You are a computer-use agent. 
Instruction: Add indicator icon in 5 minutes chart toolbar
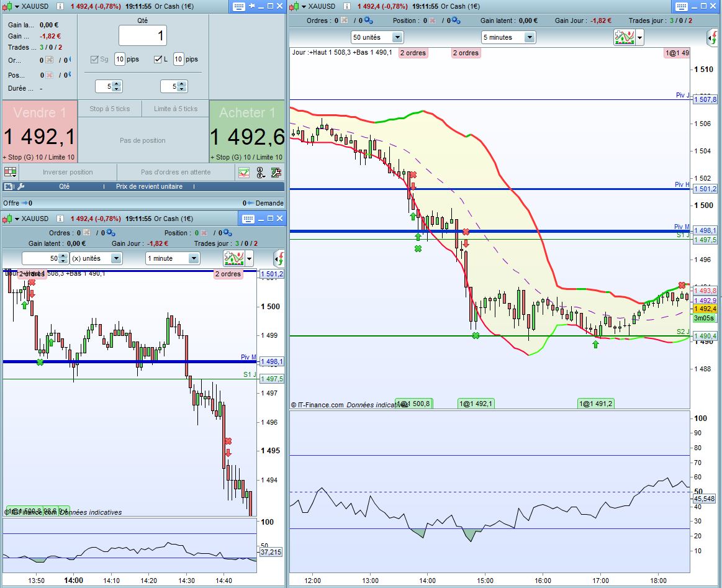coord(625,37)
